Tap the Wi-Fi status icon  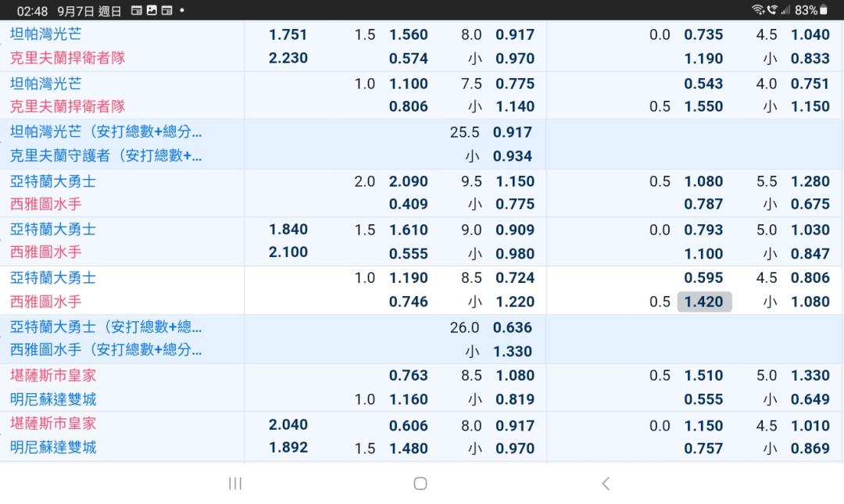[758, 9]
